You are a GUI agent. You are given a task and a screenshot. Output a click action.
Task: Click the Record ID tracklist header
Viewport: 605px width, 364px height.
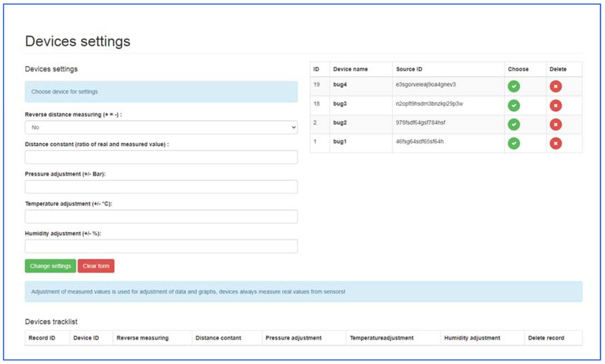click(42, 338)
